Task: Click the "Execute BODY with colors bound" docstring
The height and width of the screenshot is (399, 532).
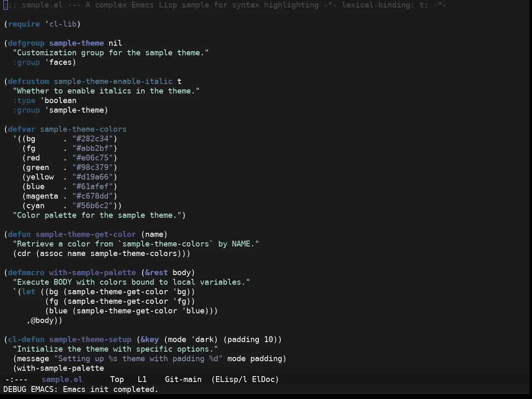Action: point(131,282)
